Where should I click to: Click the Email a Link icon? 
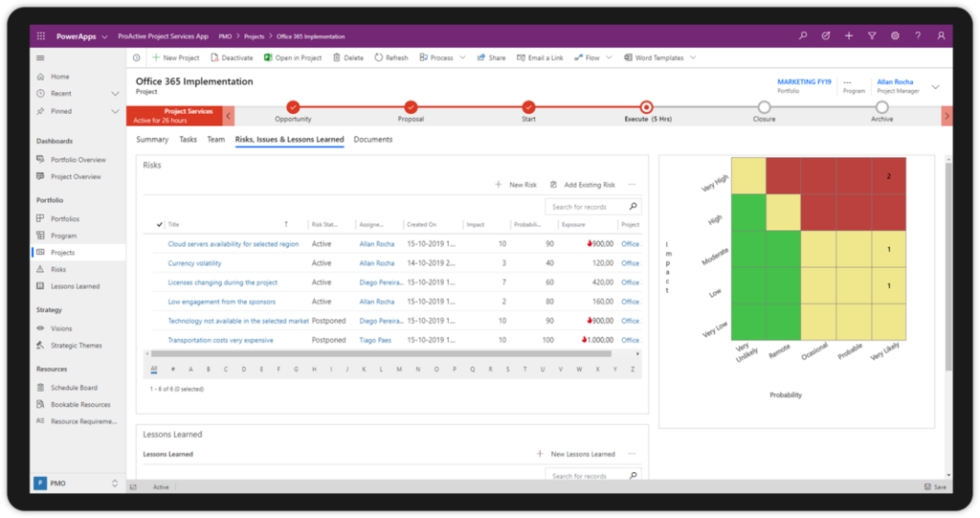(521, 57)
